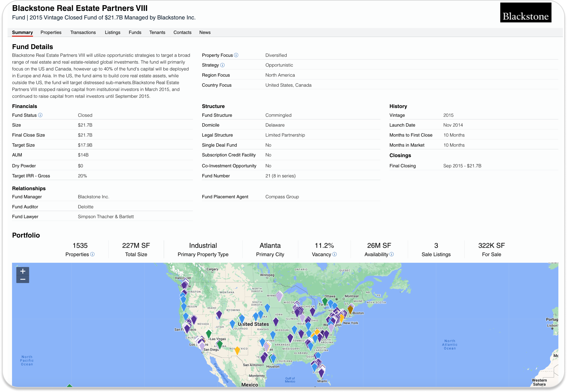Click the Properties count info icon
Viewport: 567px width, 392px height.
92,254
